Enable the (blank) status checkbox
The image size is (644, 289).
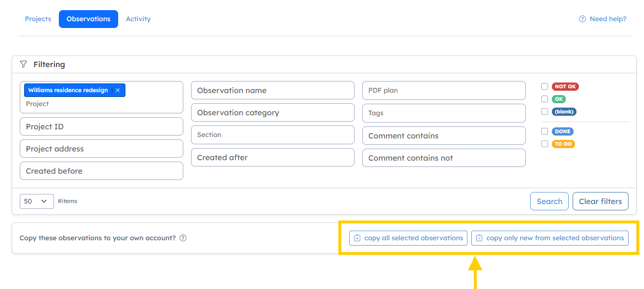545,111
